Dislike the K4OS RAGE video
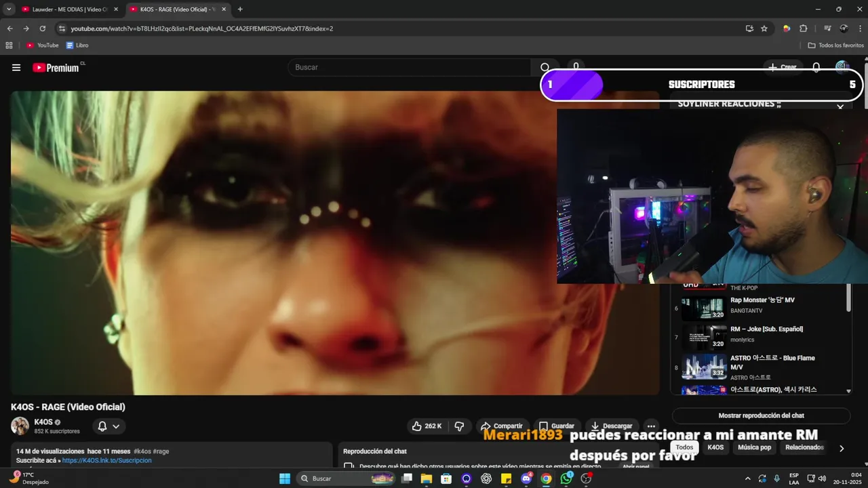Image resolution: width=868 pixels, height=488 pixels. [459, 426]
